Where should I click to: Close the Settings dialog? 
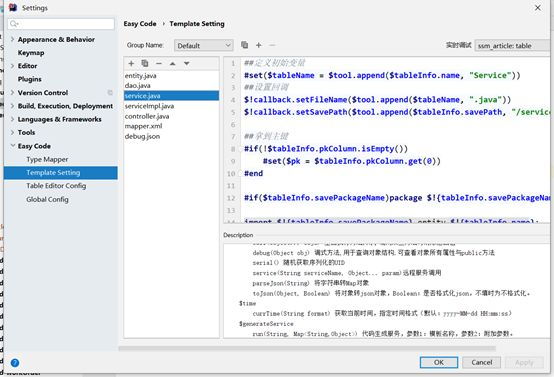[537, 7]
